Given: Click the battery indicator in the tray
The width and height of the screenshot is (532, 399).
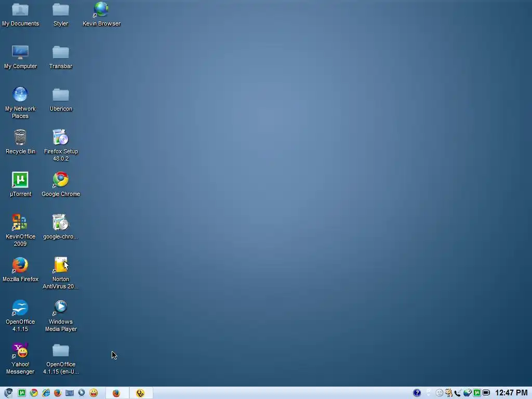Looking at the screenshot, I should [x=486, y=393].
